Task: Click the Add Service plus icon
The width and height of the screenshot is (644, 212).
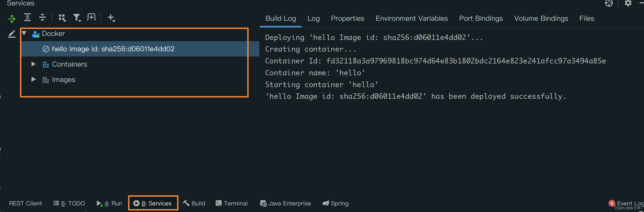Action: coord(111,18)
